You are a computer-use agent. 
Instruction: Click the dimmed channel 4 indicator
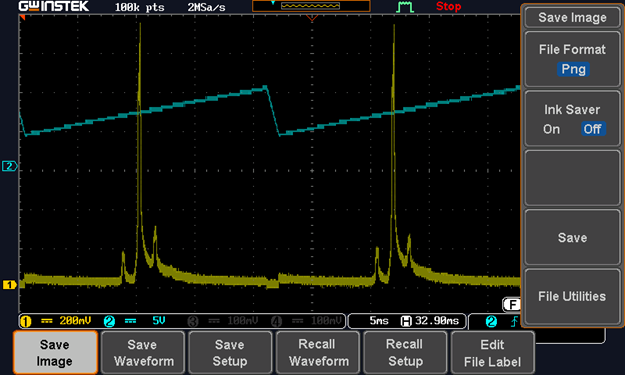coord(277,321)
